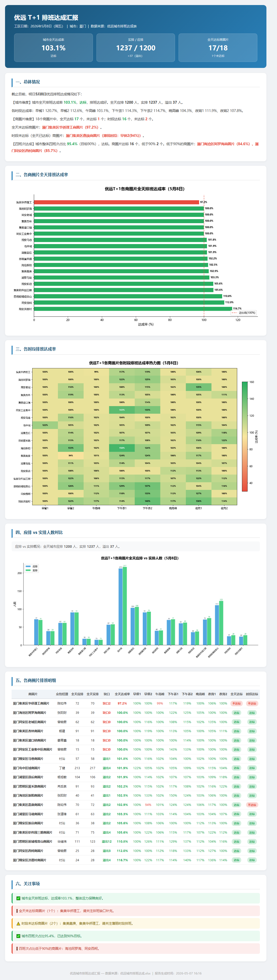This screenshot has height=980, width=277.
Task: Select the 实排 / 应排 1237 / 1200 card
Action: pyautogui.click(x=136, y=48)
